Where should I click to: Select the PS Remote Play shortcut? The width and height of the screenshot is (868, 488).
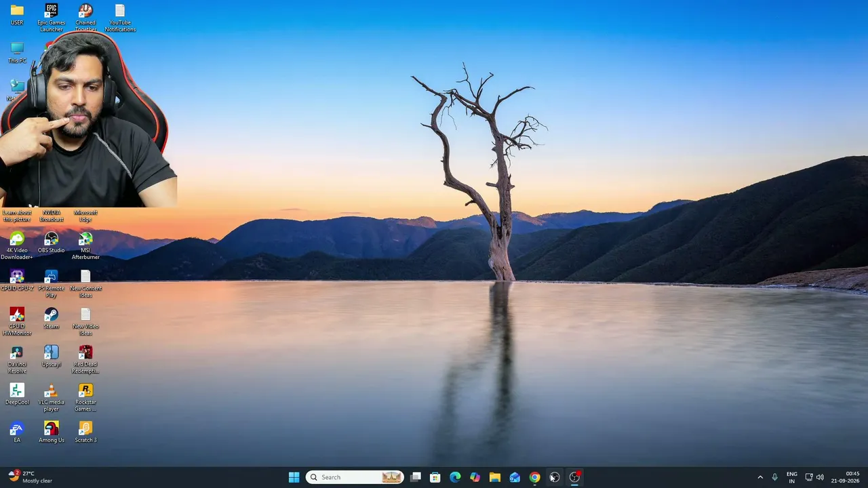[51, 283]
